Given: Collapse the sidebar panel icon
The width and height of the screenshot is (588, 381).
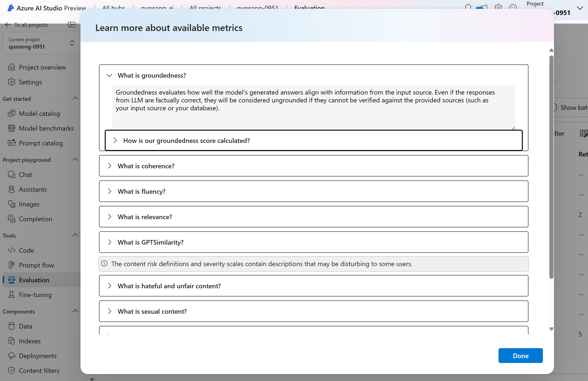Looking at the screenshot, I should point(72,25).
